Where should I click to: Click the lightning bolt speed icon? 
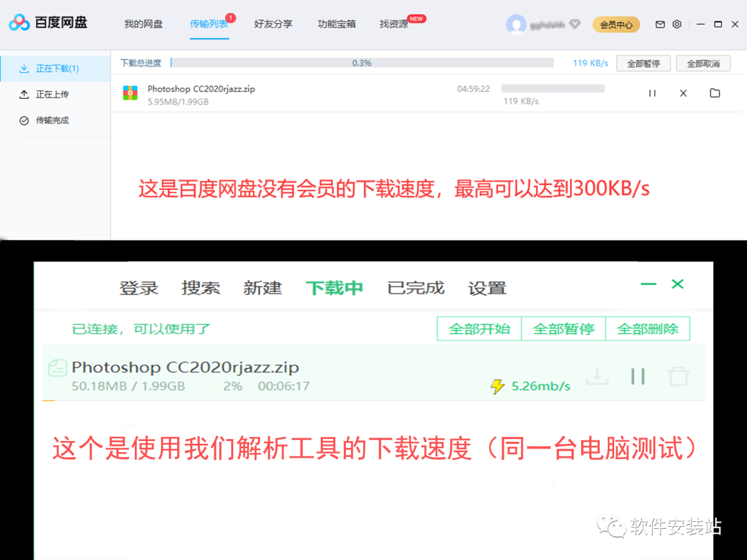pyautogui.click(x=497, y=386)
